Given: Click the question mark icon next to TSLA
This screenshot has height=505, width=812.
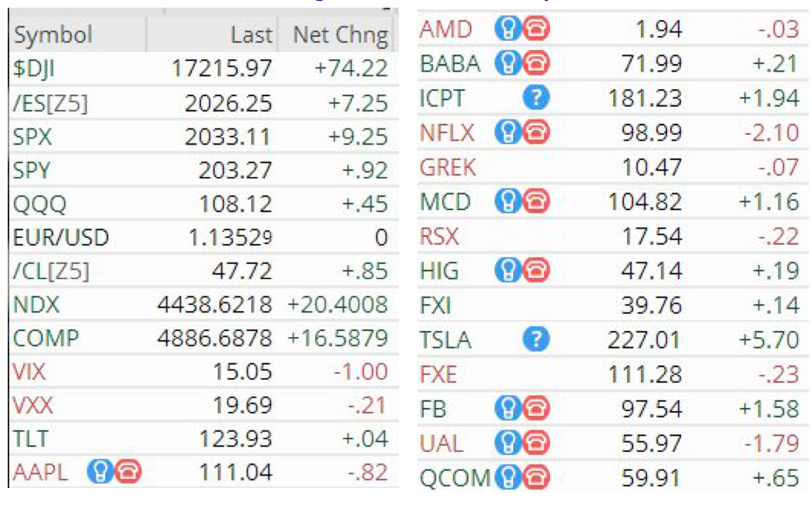Looking at the screenshot, I should 536,339.
